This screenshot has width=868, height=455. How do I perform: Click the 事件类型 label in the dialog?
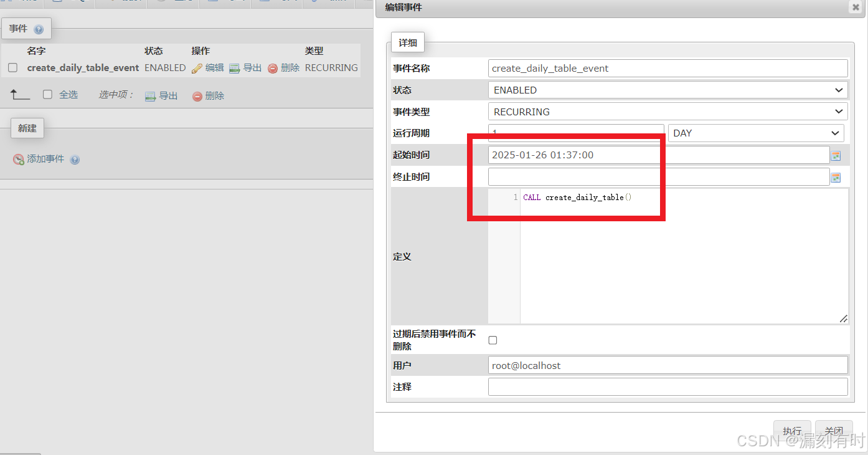tap(411, 112)
